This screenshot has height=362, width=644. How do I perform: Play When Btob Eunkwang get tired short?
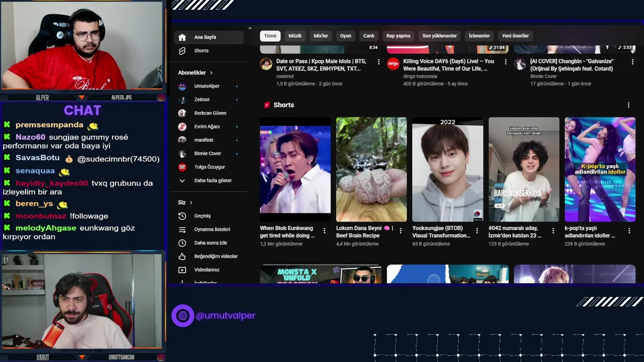point(295,169)
